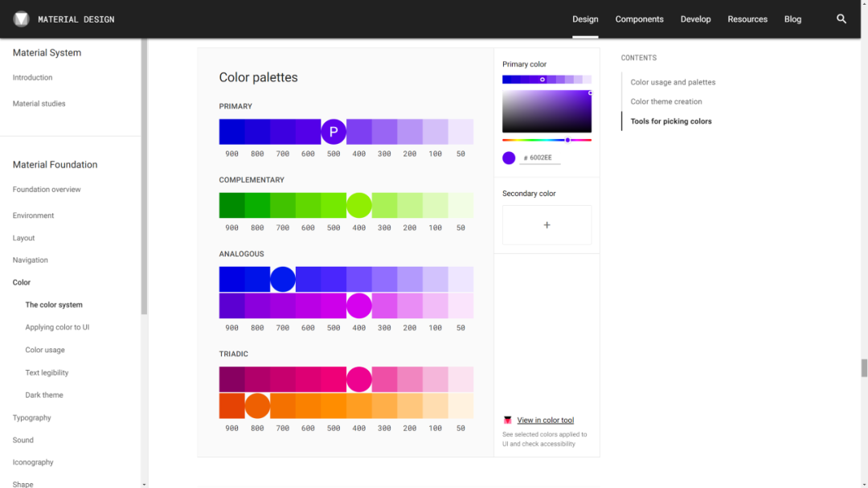Open Color usage page
Screen dimensions: 868x488
coord(45,350)
